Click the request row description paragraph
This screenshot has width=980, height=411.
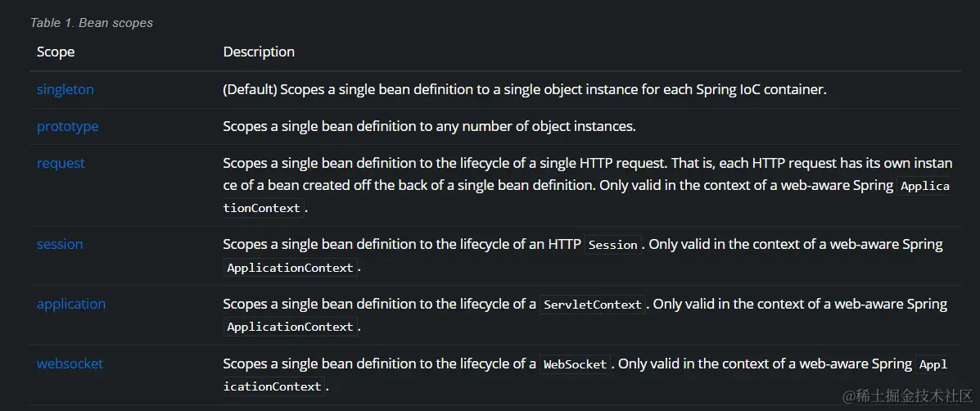click(588, 186)
